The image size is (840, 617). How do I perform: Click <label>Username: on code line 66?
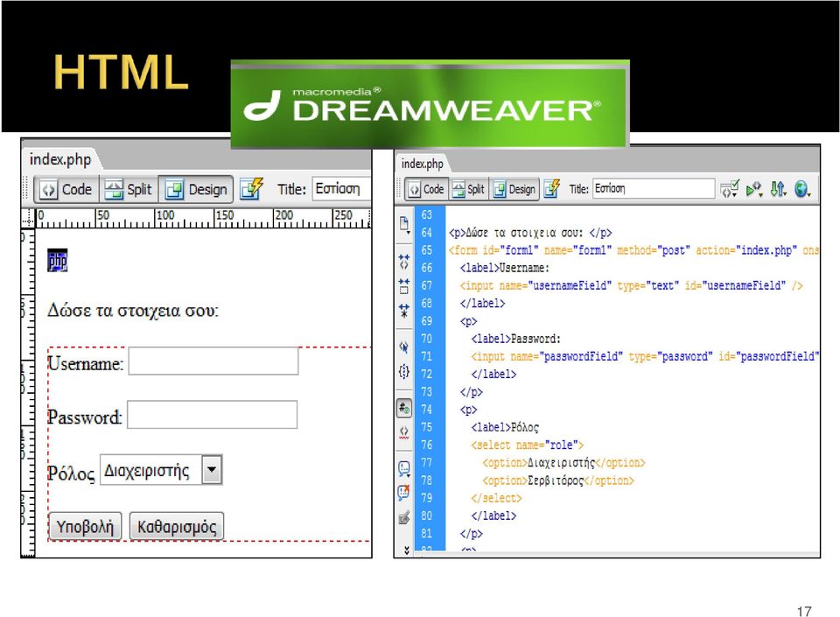pos(505,268)
